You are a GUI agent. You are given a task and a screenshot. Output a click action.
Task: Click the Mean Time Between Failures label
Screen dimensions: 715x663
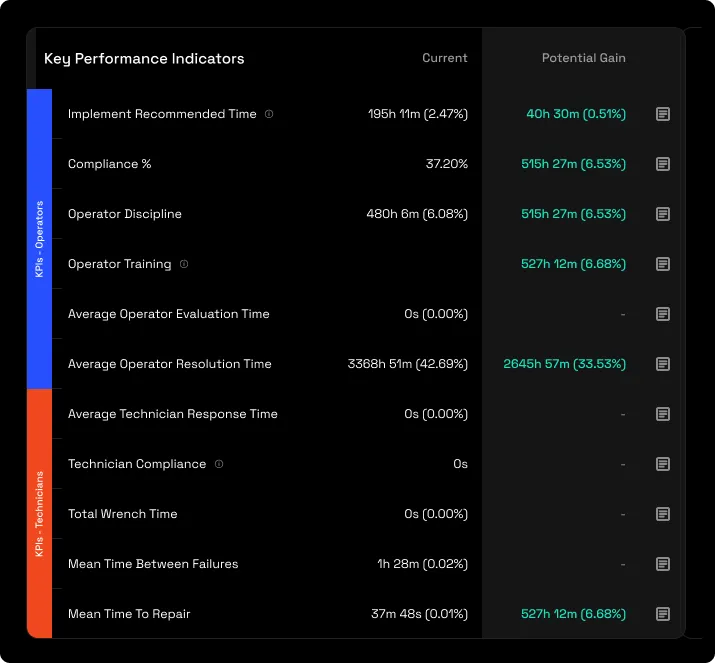153,564
